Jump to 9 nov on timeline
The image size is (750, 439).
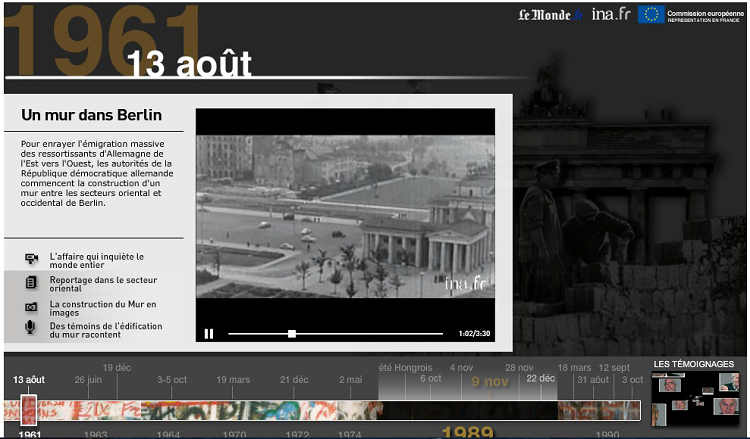(x=489, y=382)
